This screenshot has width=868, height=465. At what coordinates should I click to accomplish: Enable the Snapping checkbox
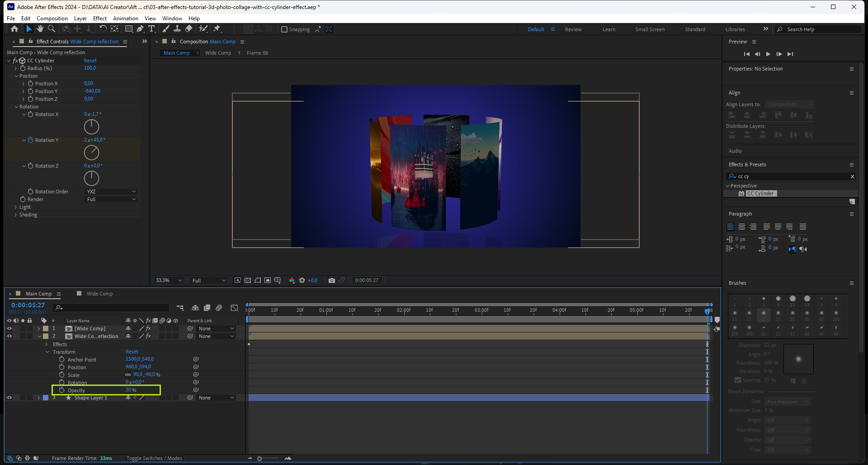point(284,29)
